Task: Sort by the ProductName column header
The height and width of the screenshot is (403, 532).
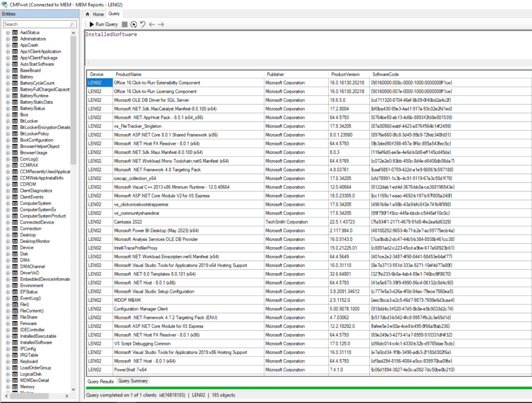Action: [189, 74]
